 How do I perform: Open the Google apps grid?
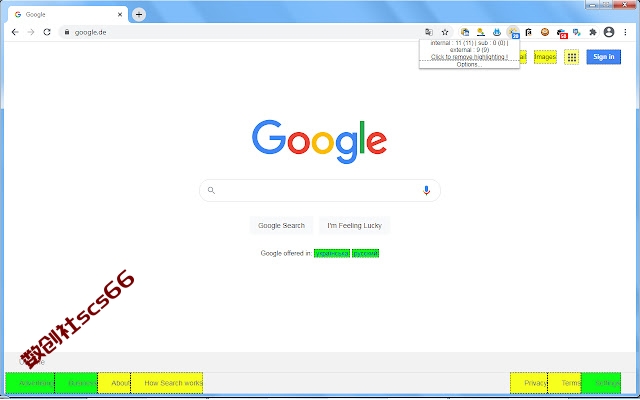point(572,57)
